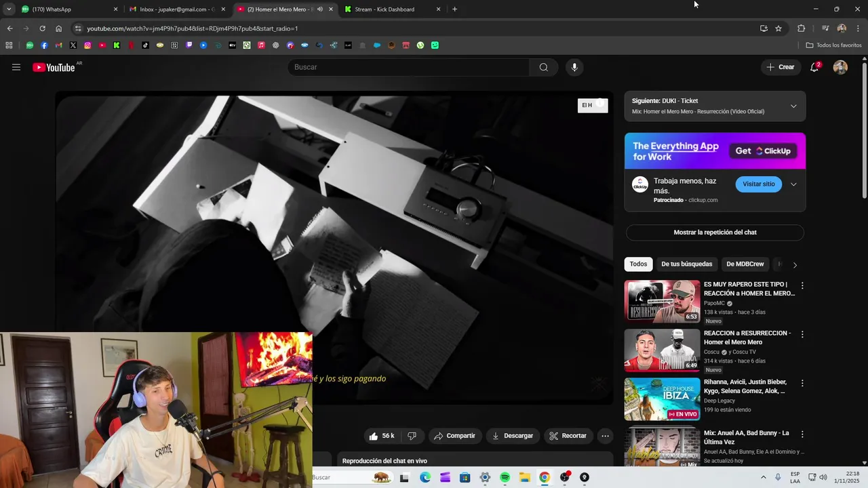Toggle volume from system tray speaker

click(x=823, y=477)
